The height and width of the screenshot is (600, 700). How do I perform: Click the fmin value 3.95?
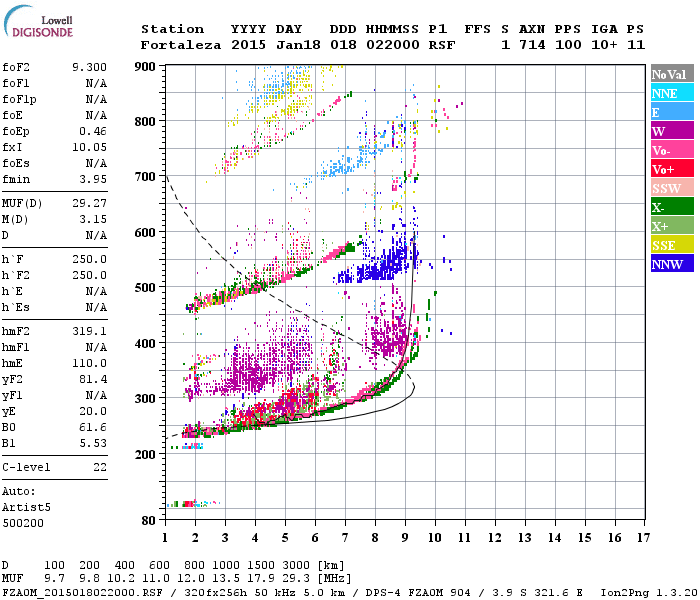pos(93,179)
